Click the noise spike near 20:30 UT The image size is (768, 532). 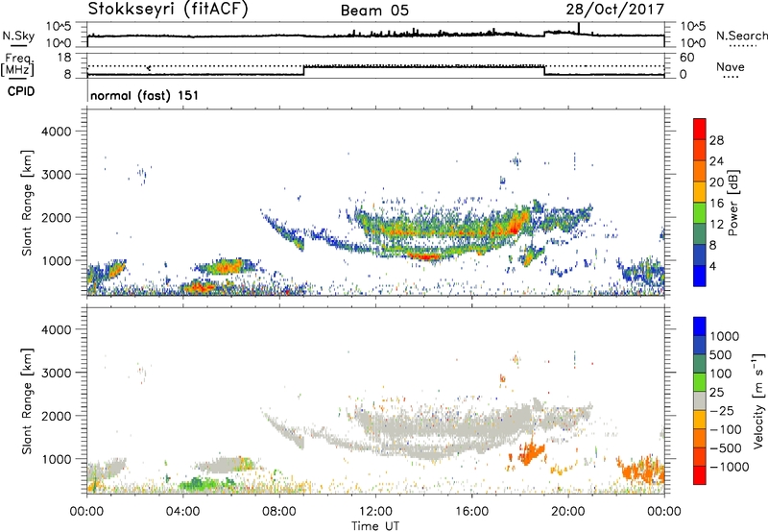579,28
